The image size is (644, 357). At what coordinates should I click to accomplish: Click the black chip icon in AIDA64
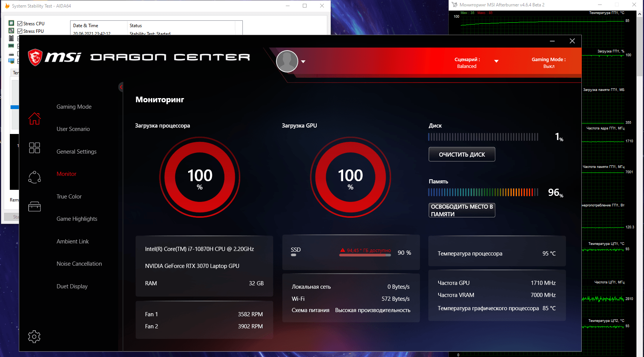pos(11,38)
